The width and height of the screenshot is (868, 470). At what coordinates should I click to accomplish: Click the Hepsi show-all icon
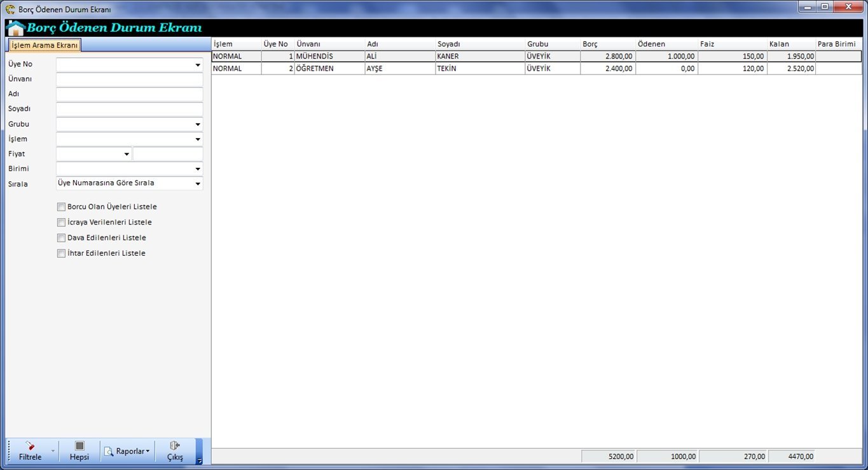(79, 446)
